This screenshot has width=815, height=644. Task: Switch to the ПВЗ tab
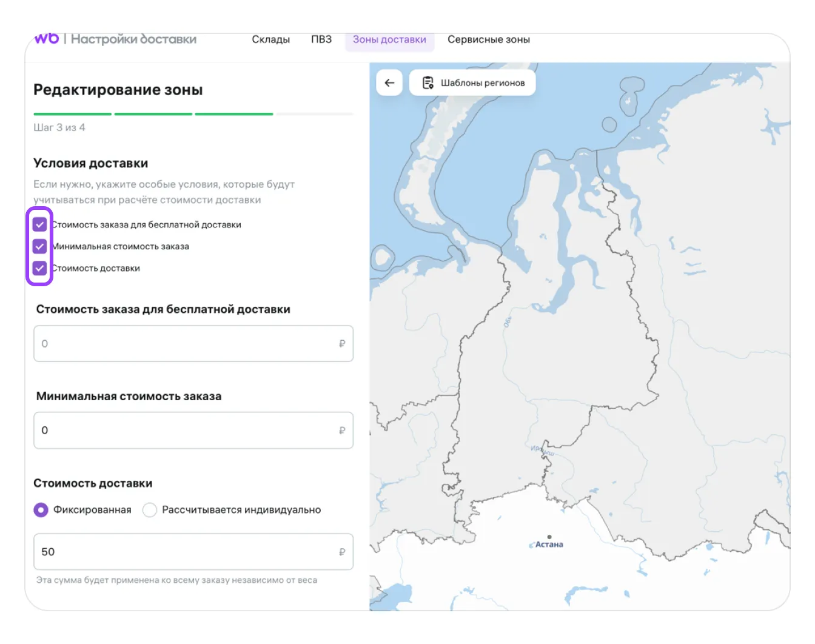[321, 39]
